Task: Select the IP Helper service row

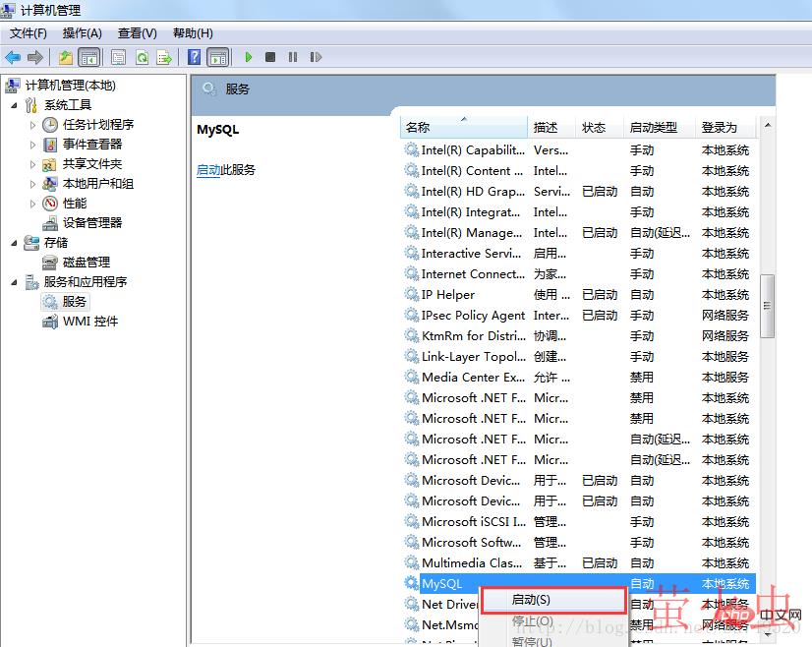Action: click(447, 295)
